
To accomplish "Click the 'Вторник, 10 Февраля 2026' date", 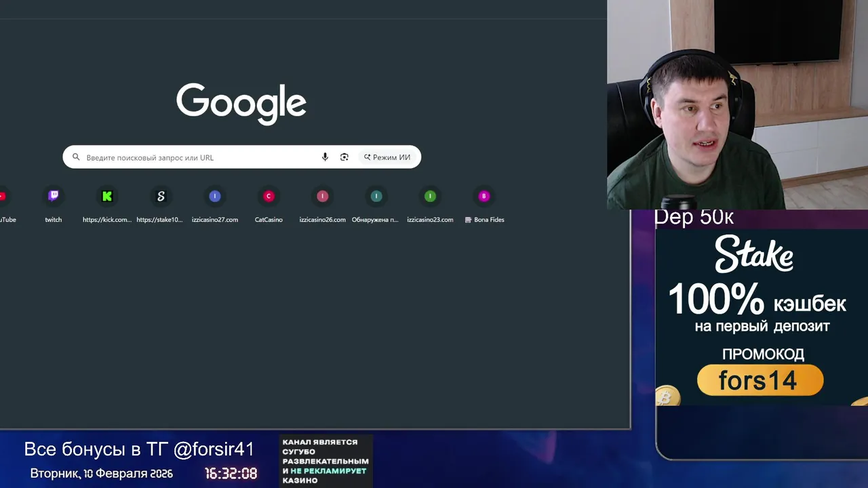I will tap(102, 474).
